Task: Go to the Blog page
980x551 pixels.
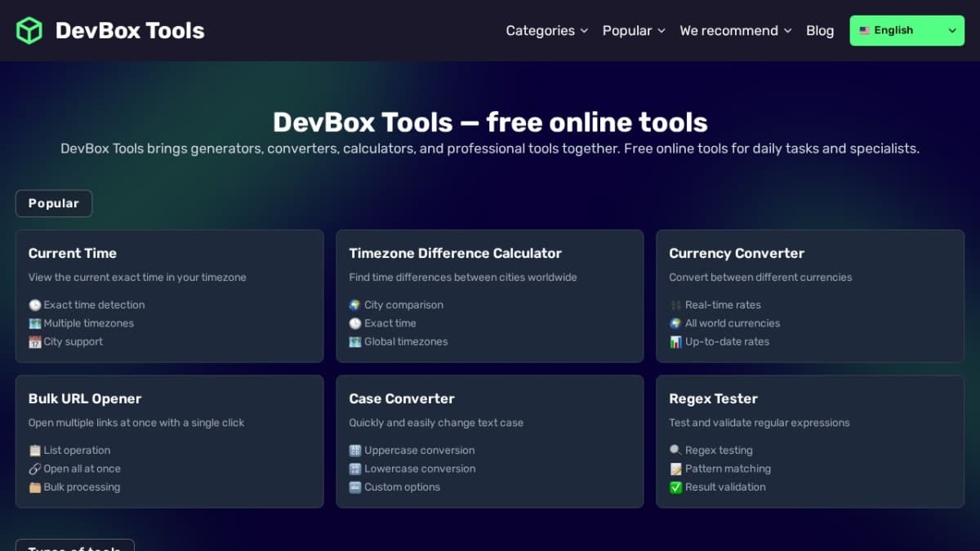Action: 820,30
